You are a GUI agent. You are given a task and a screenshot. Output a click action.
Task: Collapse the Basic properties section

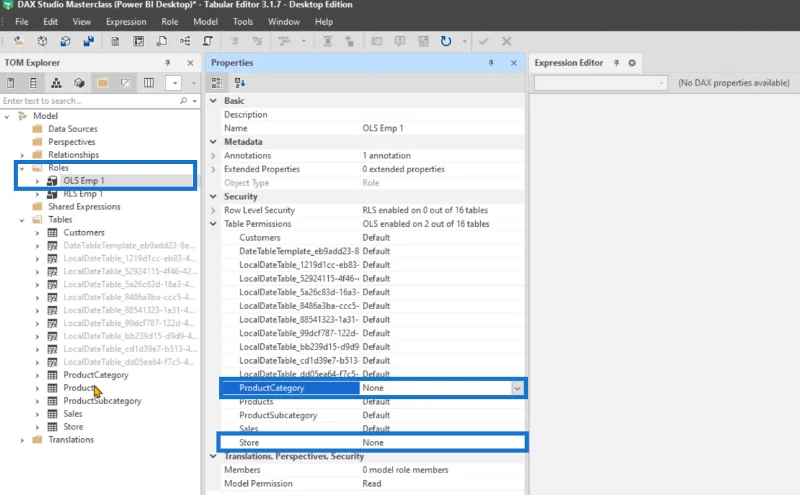pos(213,101)
